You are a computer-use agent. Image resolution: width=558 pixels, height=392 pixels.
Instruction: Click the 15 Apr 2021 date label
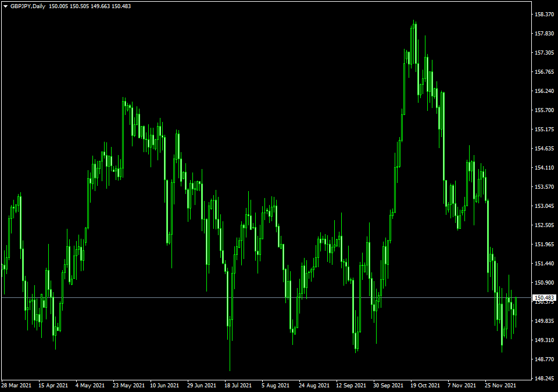pos(53,385)
